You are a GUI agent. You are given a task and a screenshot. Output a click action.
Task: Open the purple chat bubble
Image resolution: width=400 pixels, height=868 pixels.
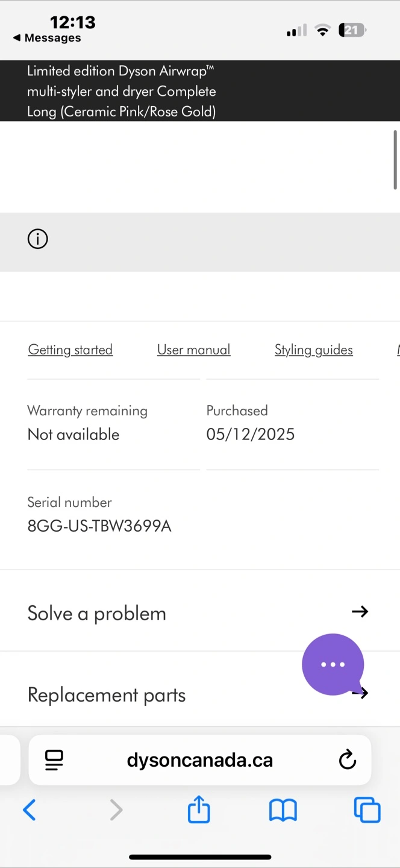click(x=333, y=664)
